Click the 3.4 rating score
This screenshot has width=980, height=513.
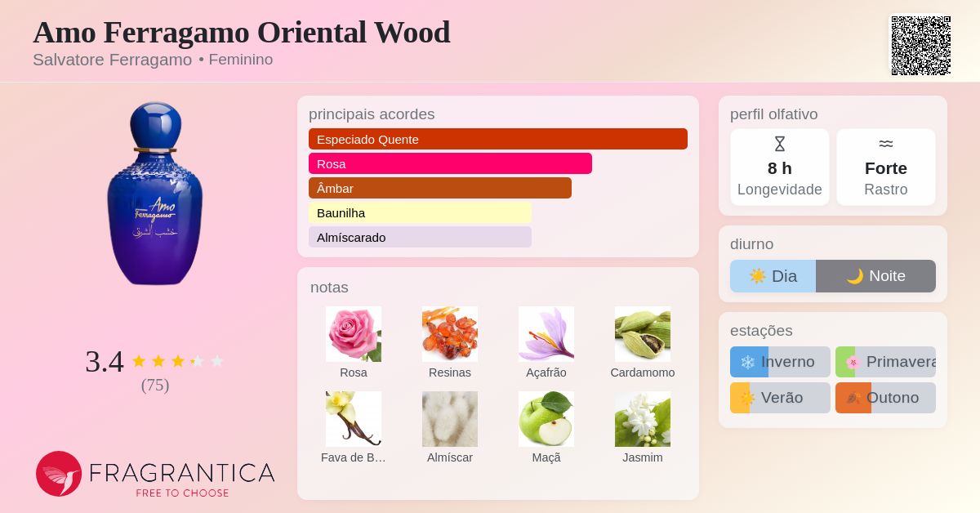pos(105,361)
